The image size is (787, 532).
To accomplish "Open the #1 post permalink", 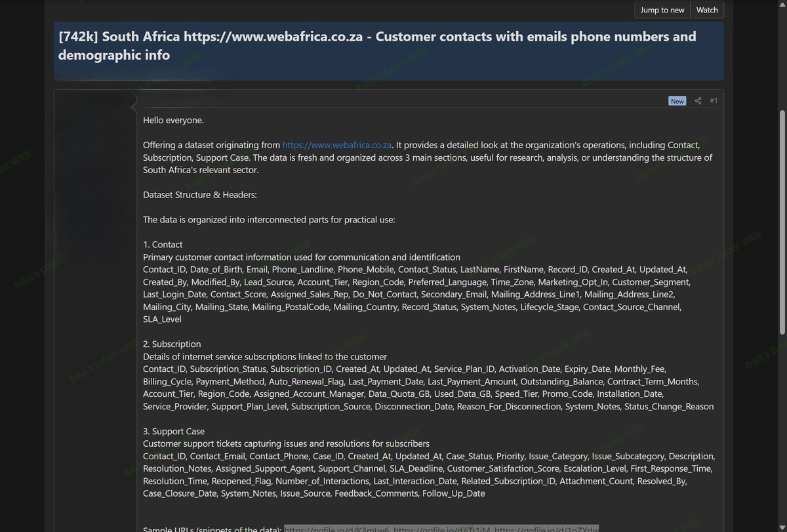I will tap(714, 101).
